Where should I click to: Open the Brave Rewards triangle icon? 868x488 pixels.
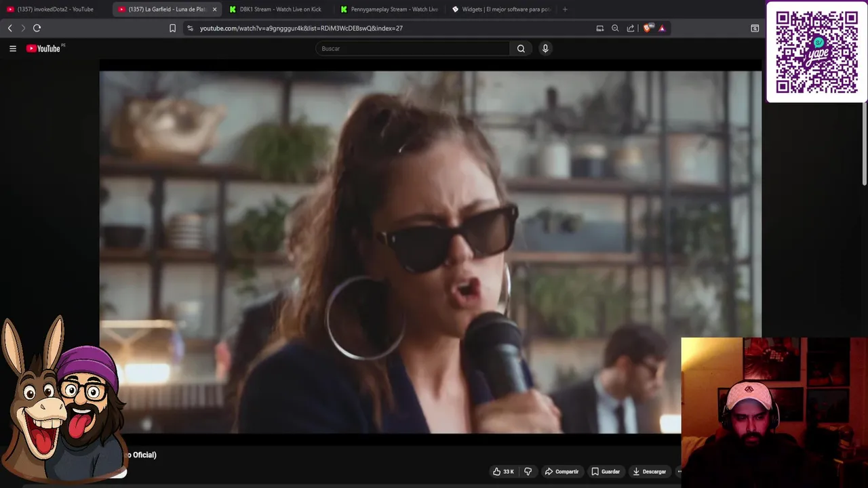(662, 28)
